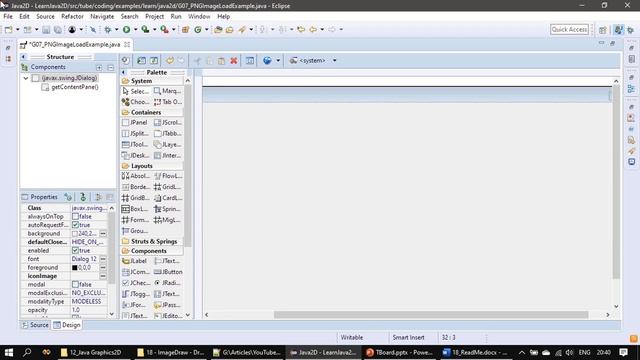Select JTabbedPane in the palette
This screenshot has width=640, height=360.
pos(167,133)
